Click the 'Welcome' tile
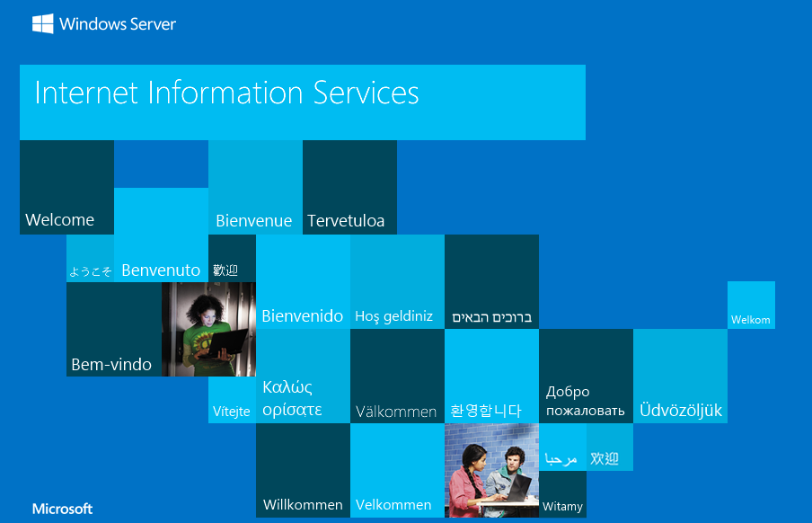The height and width of the screenshot is (523, 812). pos(66,187)
